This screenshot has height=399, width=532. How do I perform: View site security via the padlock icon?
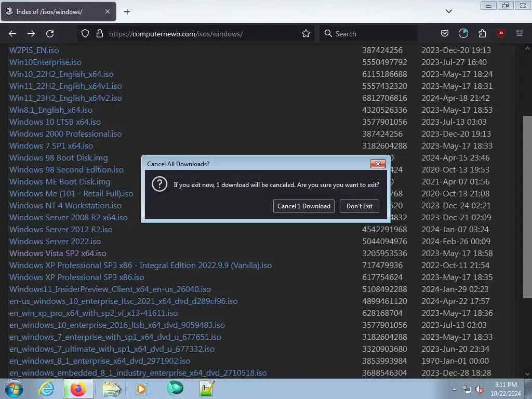[x=99, y=34]
